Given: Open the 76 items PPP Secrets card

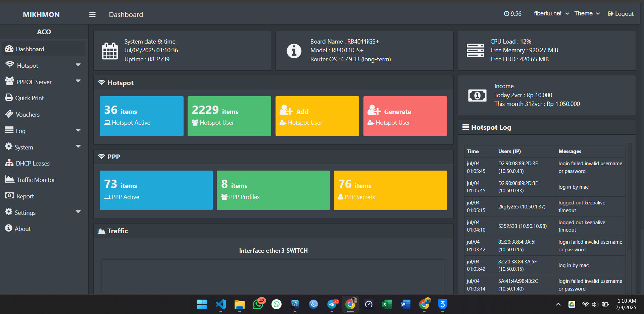Looking at the screenshot, I should point(390,190).
